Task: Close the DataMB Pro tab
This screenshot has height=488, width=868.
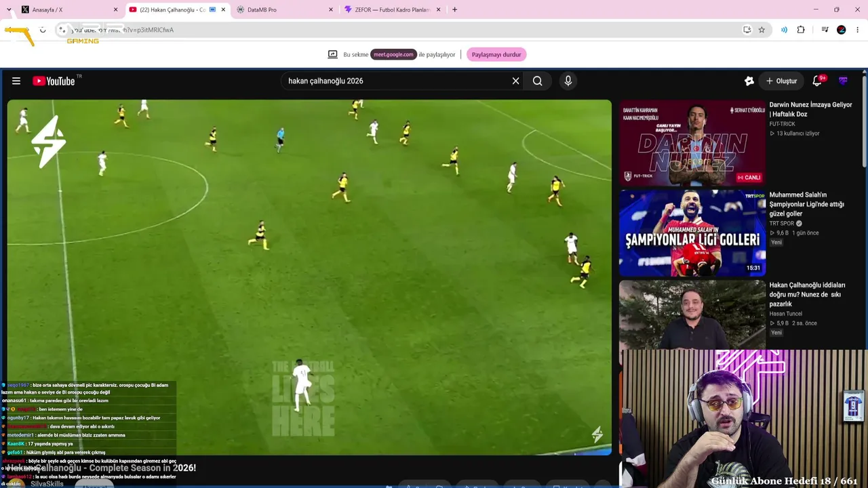Action: [331, 9]
